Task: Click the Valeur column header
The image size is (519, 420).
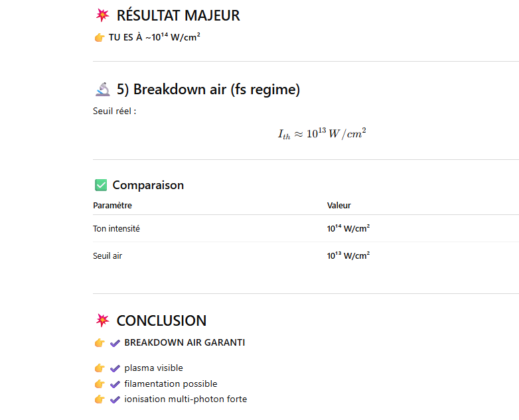Action: [339, 206]
